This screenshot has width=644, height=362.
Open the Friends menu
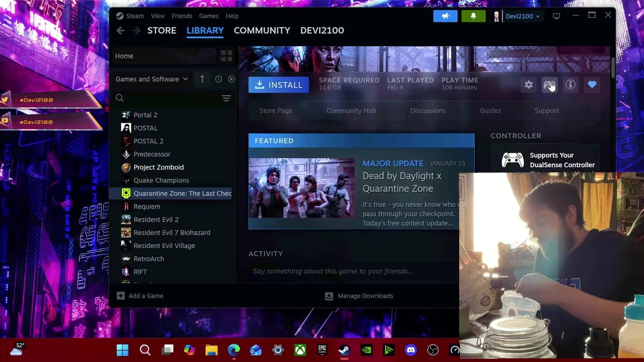click(182, 16)
